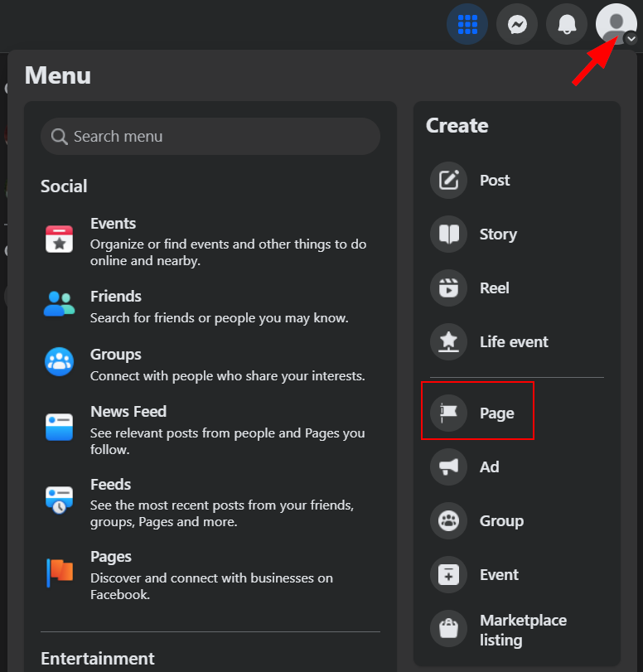The image size is (643, 672).
Task: Open the Messenger chat icon
Action: pos(517,24)
